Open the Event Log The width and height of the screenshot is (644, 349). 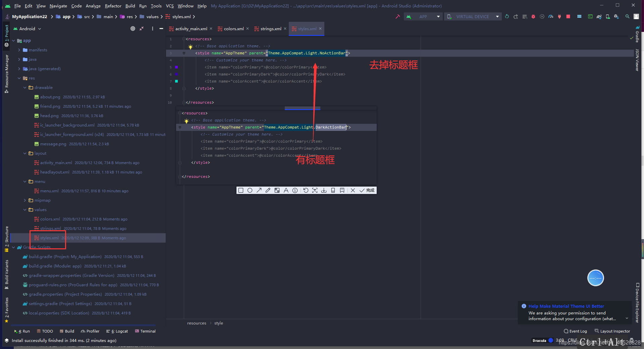576,331
